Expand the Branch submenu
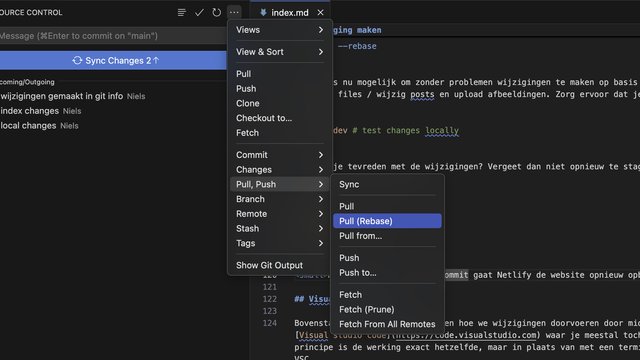Screen dimensions: 640x360 click(280, 199)
